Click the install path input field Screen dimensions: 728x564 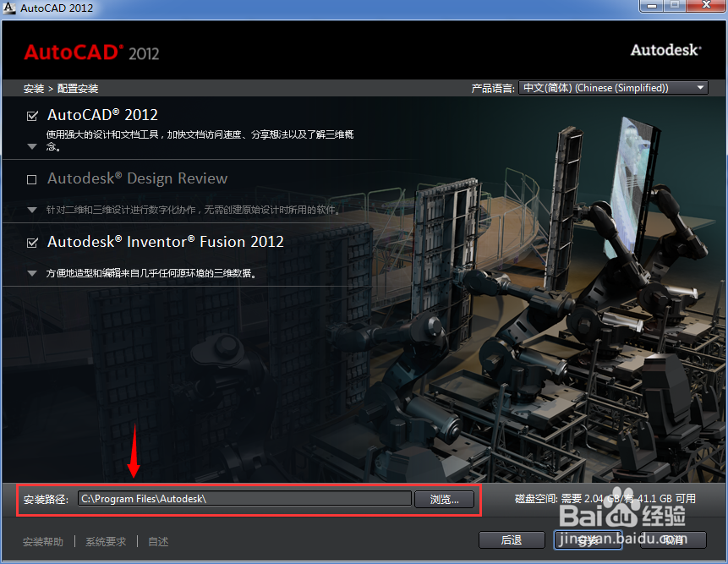[244, 499]
